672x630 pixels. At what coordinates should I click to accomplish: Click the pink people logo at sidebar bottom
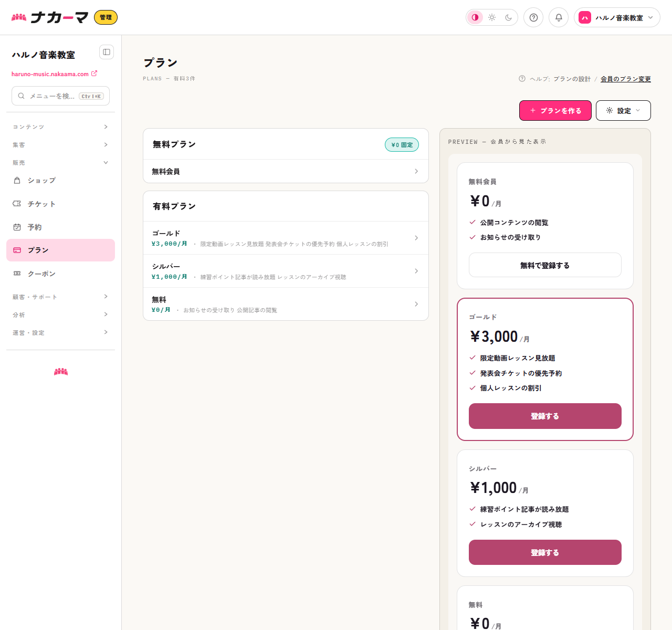(x=61, y=372)
